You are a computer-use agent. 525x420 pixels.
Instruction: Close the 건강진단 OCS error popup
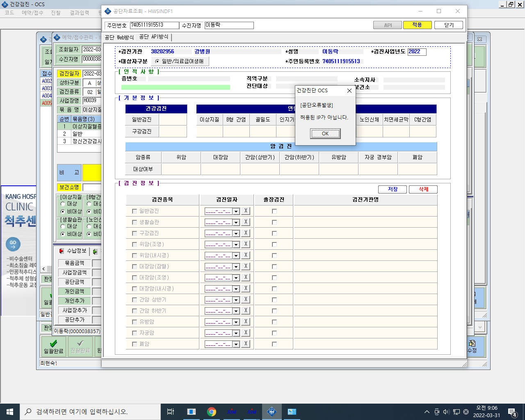349,91
